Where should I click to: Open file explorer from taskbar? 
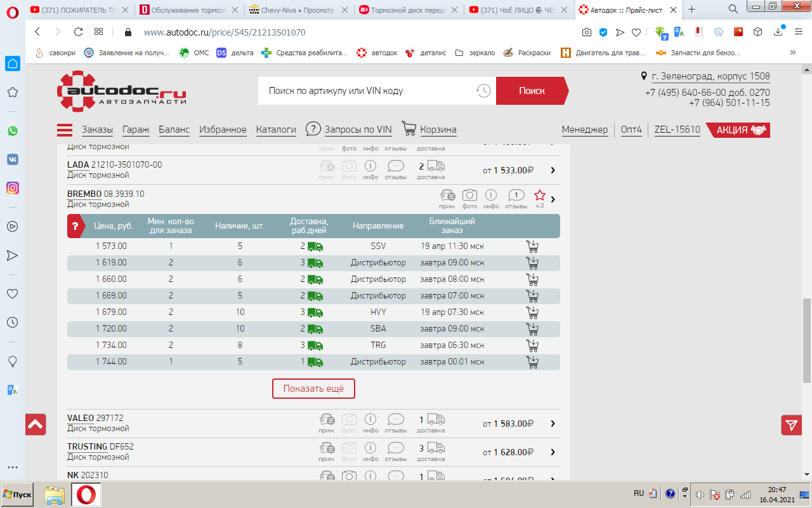(x=55, y=495)
